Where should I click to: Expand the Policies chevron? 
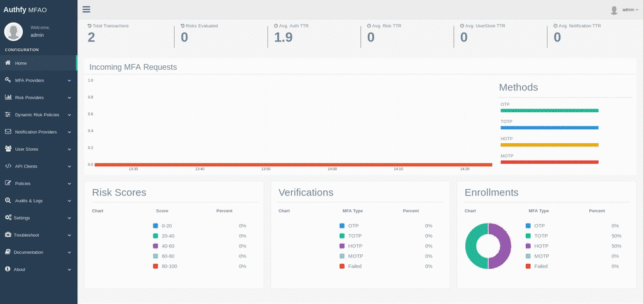pos(69,184)
